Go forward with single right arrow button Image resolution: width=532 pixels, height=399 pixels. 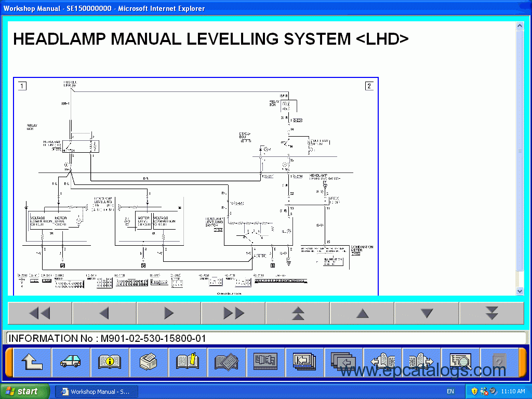click(x=169, y=313)
